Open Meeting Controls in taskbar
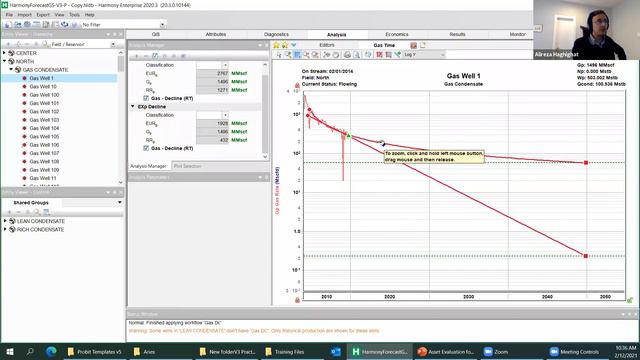This screenshot has width=640, height=360. pyautogui.click(x=574, y=351)
